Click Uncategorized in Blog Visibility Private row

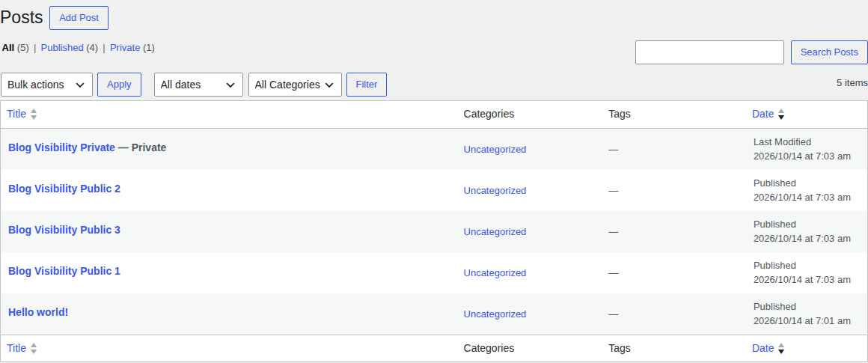tap(495, 150)
